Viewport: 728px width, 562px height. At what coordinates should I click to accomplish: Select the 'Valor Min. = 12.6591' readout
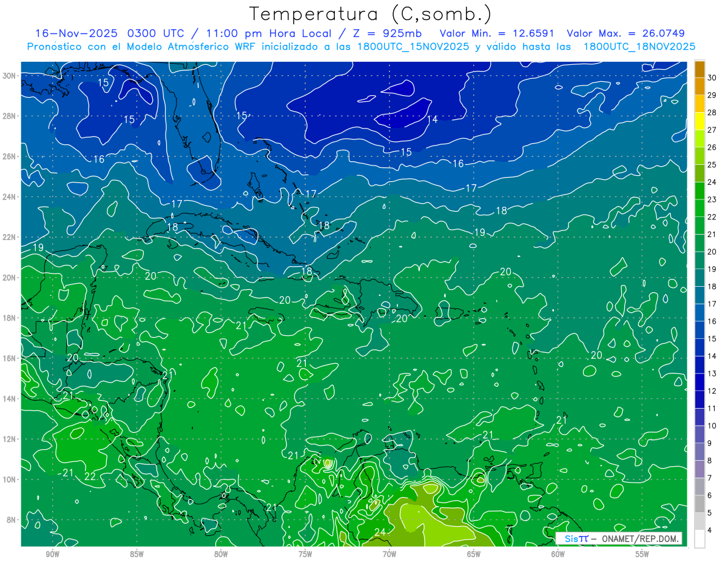(x=497, y=33)
